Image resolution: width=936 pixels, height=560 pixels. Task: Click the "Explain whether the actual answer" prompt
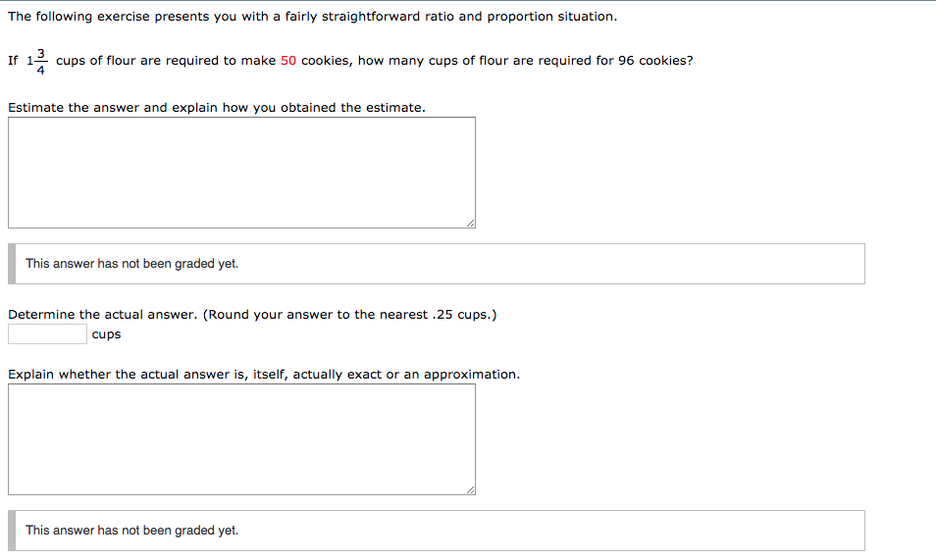tap(263, 375)
